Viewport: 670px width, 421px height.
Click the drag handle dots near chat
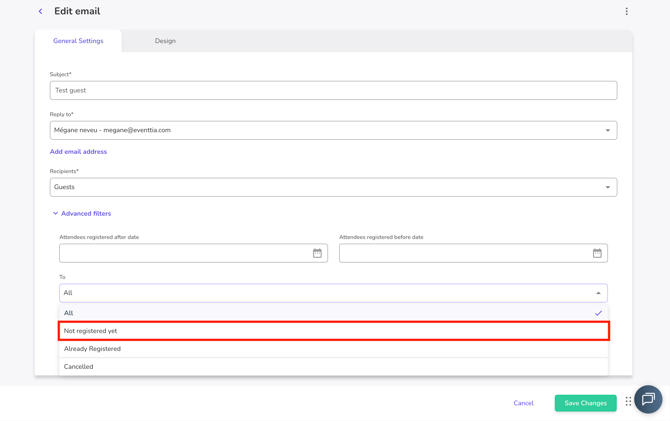[628, 401]
